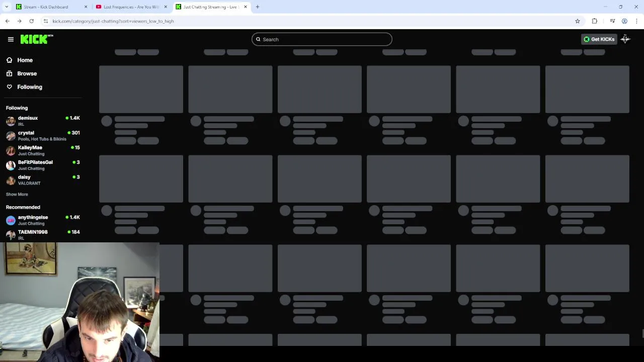The height and width of the screenshot is (362, 644).
Task: Close the Lost Frequencies tab
Action: click(166, 7)
